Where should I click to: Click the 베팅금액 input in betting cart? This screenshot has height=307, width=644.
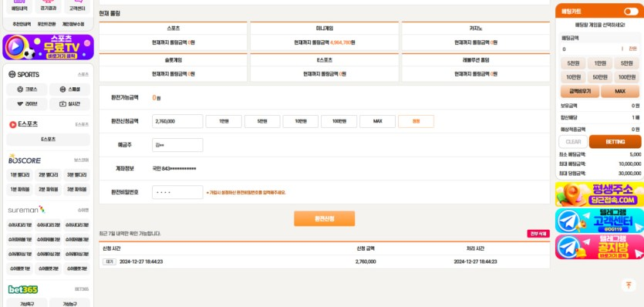point(590,49)
